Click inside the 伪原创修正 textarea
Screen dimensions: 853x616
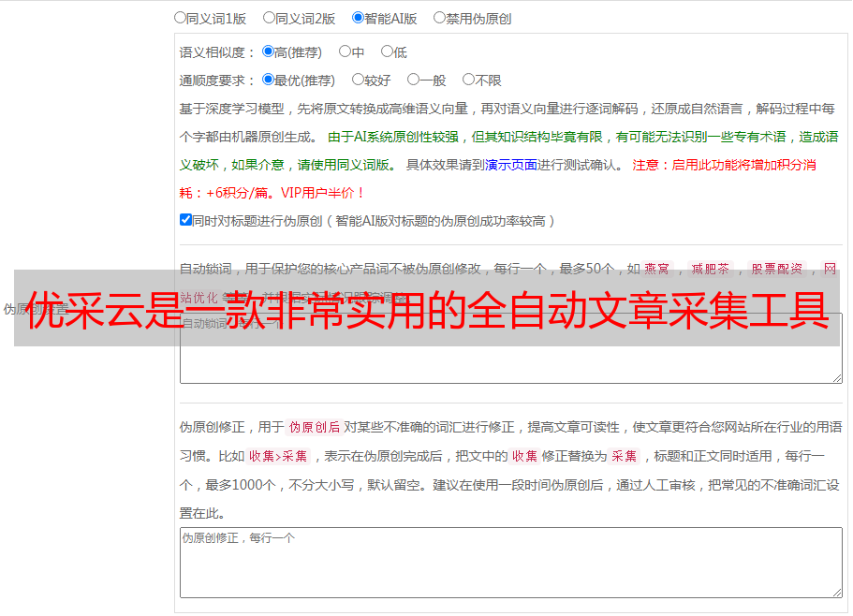(x=511, y=563)
